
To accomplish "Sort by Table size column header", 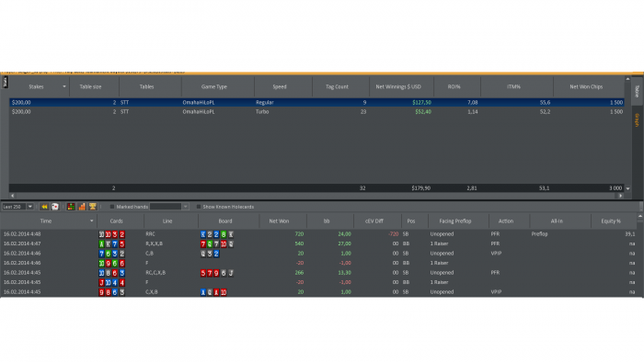I will [90, 87].
